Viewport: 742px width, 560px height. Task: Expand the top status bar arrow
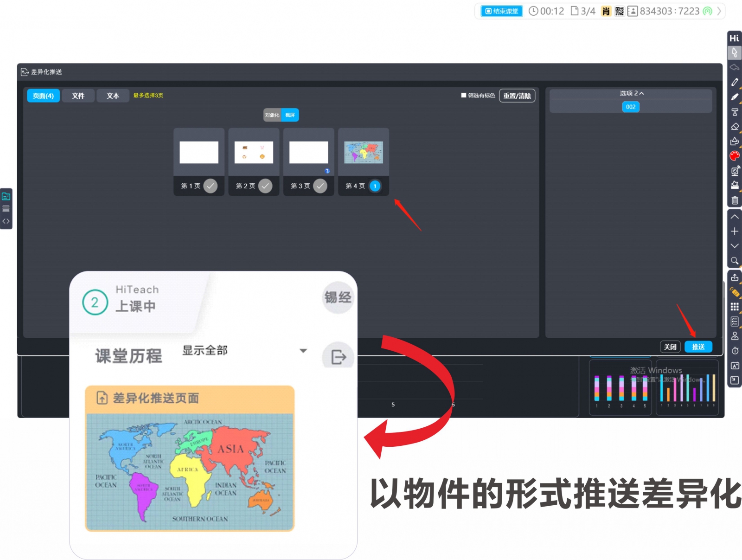coord(719,11)
